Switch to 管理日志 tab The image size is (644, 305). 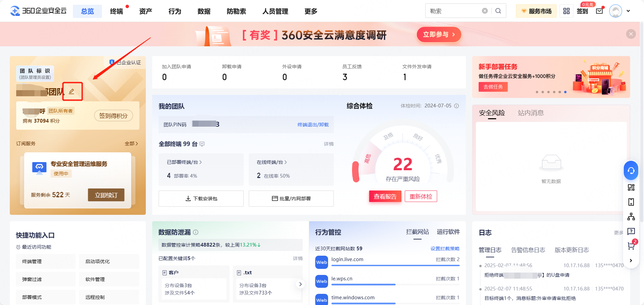(x=490, y=250)
